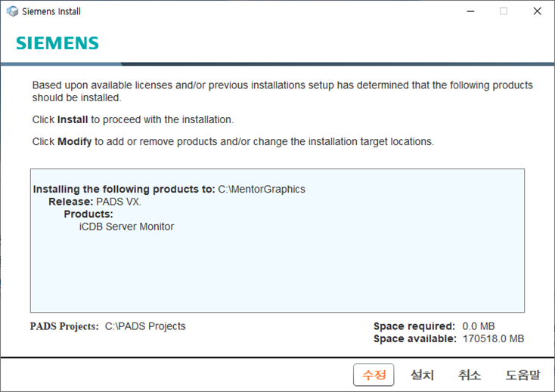Viewport: 555px width, 392px height.
Task: Click the 수정 (Modify) button
Action: tap(374, 375)
